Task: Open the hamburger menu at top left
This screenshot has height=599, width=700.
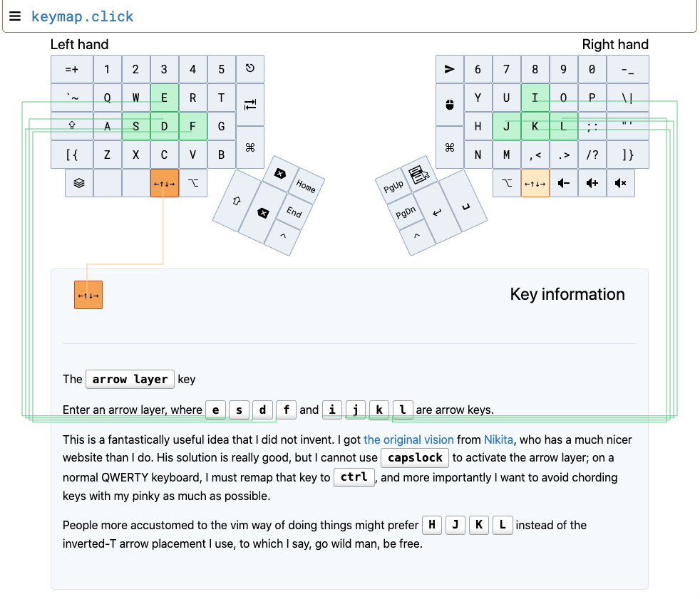Action: coord(15,16)
